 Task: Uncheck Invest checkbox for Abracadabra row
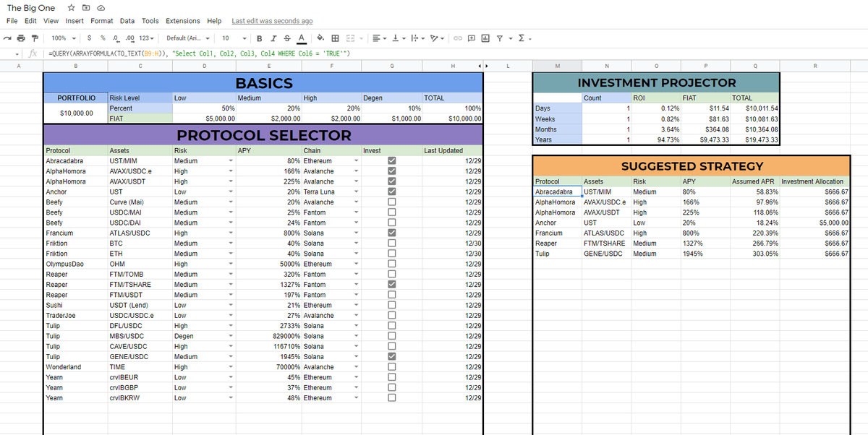392,160
